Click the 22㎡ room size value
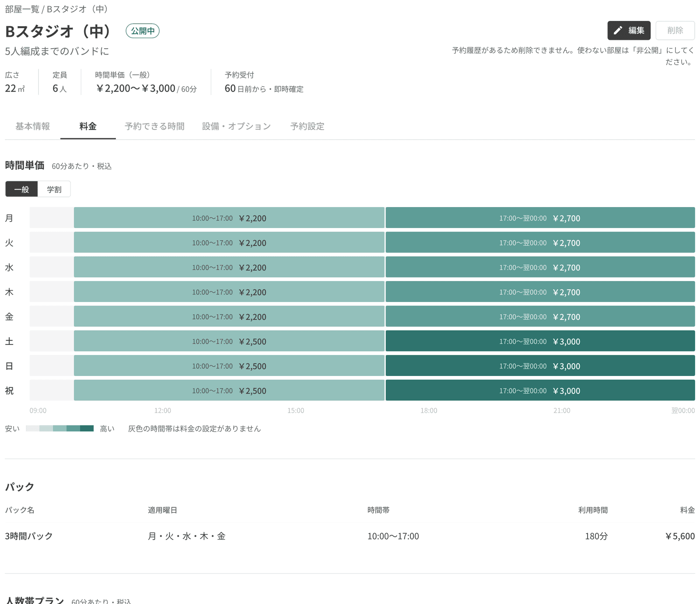 pyautogui.click(x=15, y=88)
